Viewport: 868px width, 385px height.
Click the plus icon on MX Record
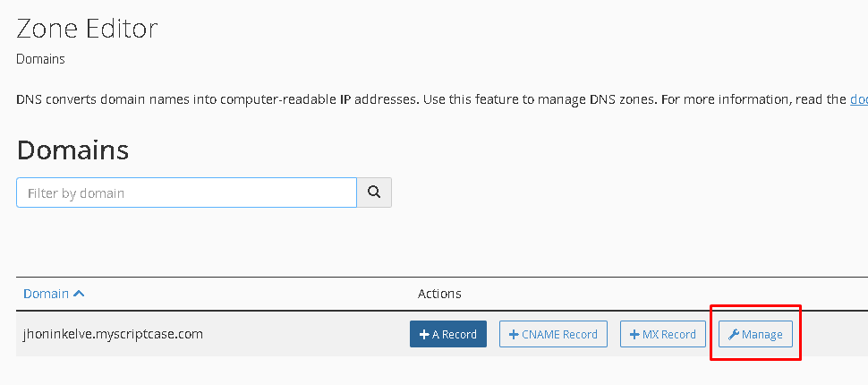tap(634, 335)
